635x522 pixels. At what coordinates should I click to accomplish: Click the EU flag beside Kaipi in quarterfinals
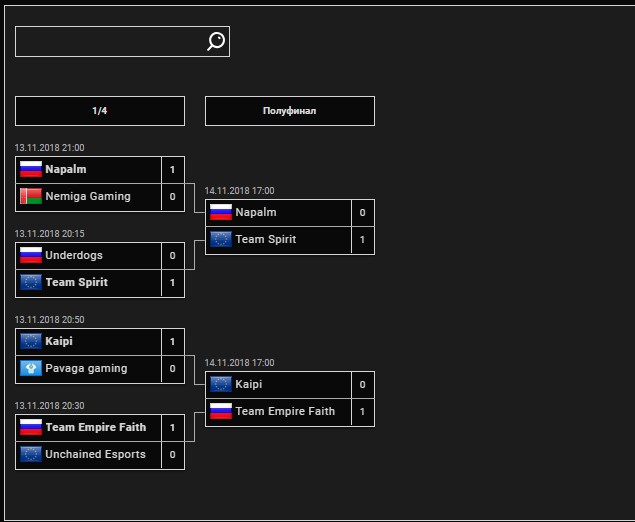[31, 342]
